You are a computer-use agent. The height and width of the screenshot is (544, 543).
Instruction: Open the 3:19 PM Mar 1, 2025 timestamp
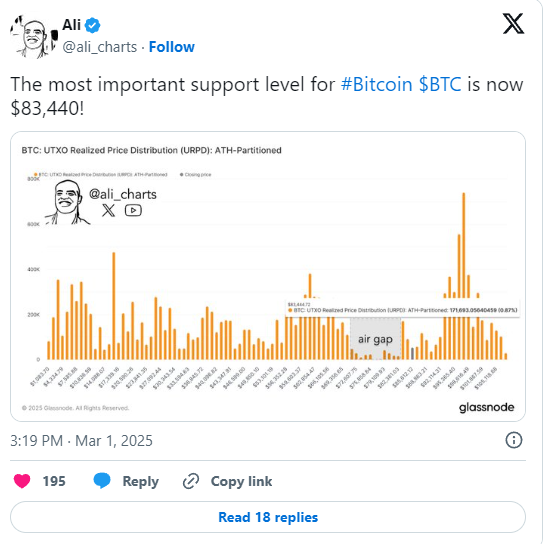click(x=82, y=441)
